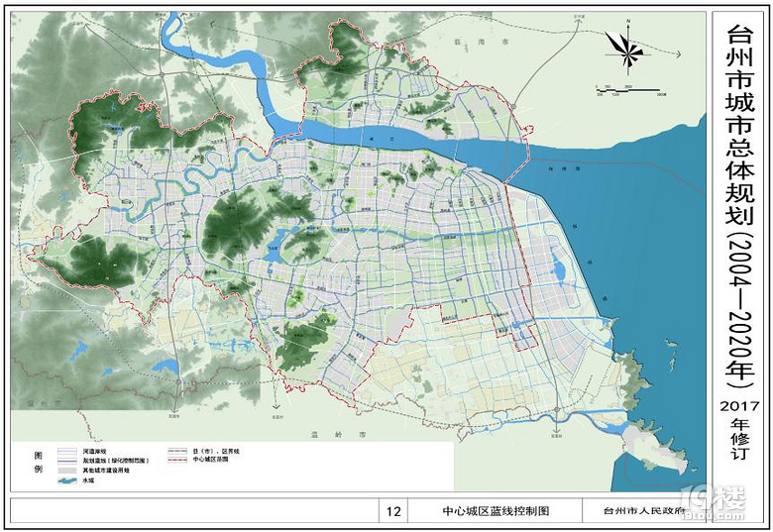Click the 19楼 watermark logo
773x532 pixels.
741,507
